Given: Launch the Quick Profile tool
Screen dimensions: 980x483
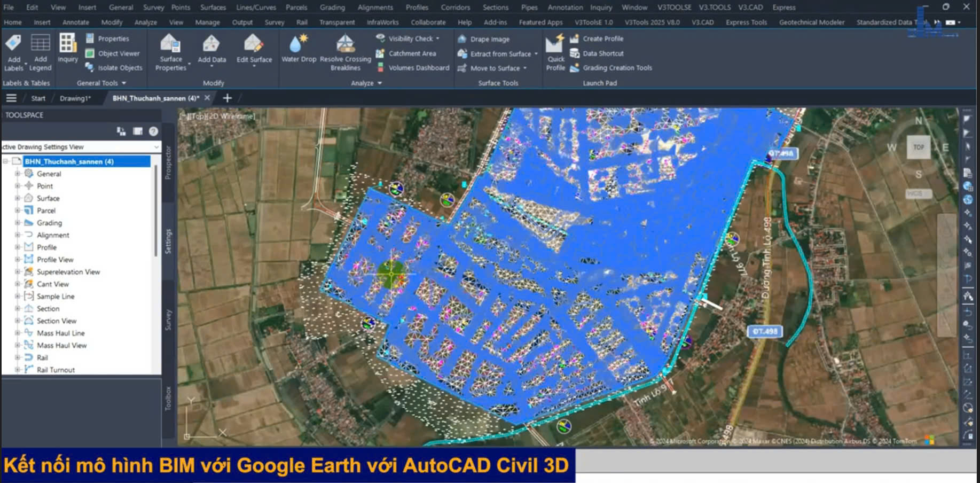Looking at the screenshot, I should coord(555,52).
